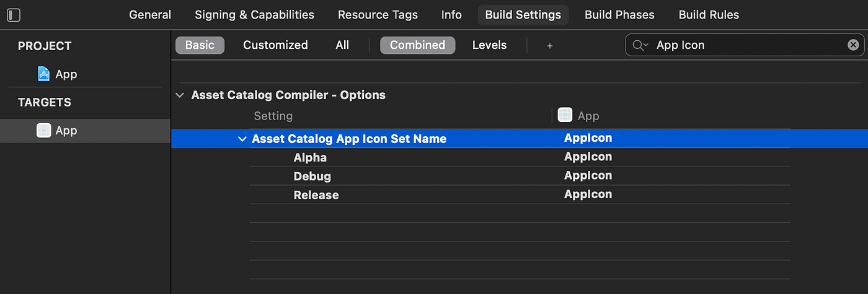Open the search magnifier filter options

point(640,45)
